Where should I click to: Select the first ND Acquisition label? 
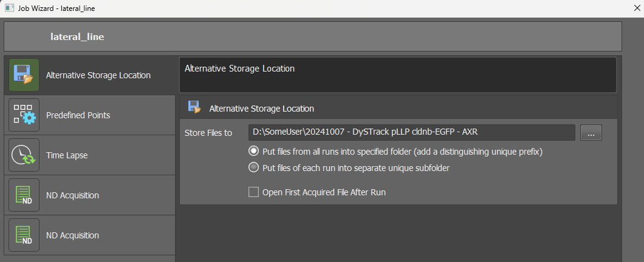tap(72, 195)
